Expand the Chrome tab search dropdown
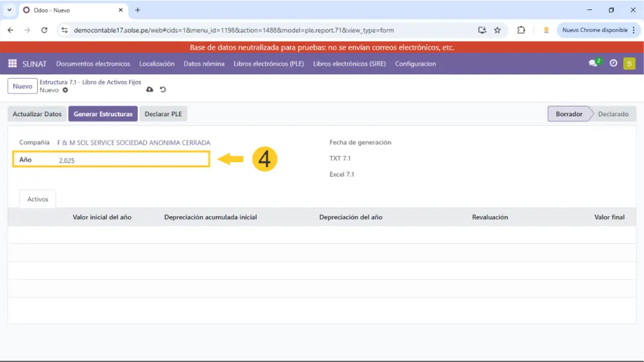The width and height of the screenshot is (644, 362). (x=9, y=10)
